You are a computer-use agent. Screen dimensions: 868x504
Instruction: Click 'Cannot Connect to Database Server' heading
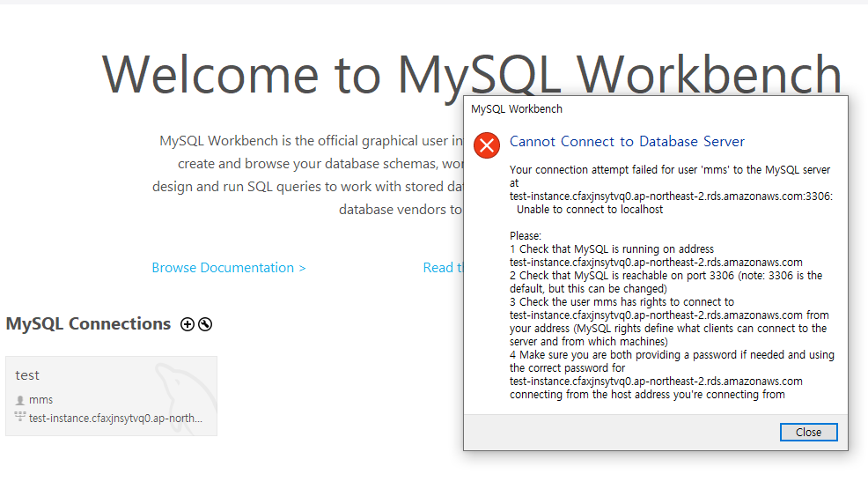(x=627, y=141)
